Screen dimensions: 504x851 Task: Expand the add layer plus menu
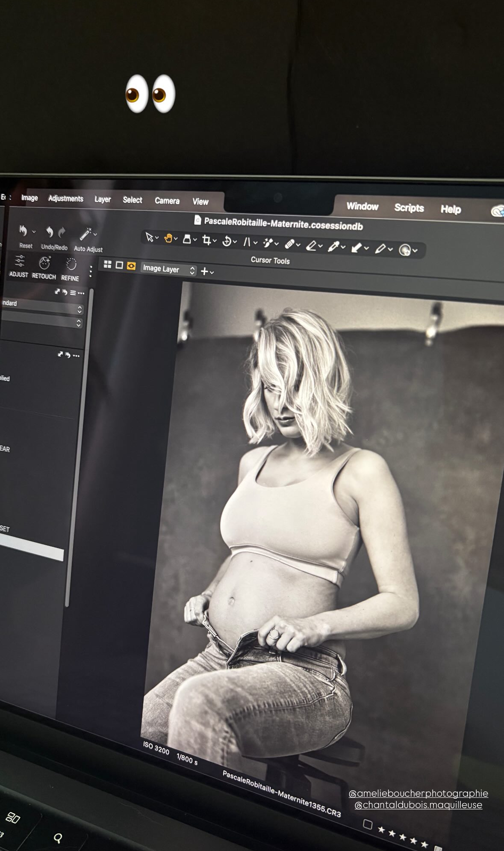pos(207,271)
